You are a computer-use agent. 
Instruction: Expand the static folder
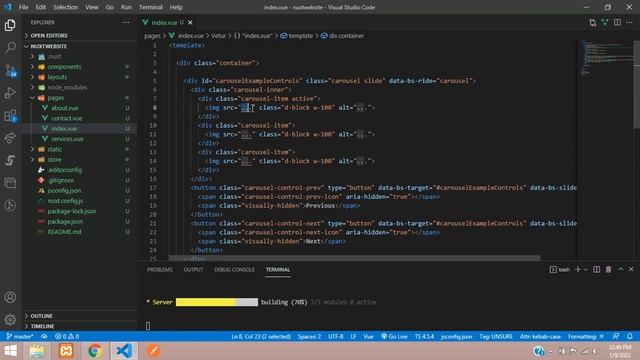(x=55, y=149)
